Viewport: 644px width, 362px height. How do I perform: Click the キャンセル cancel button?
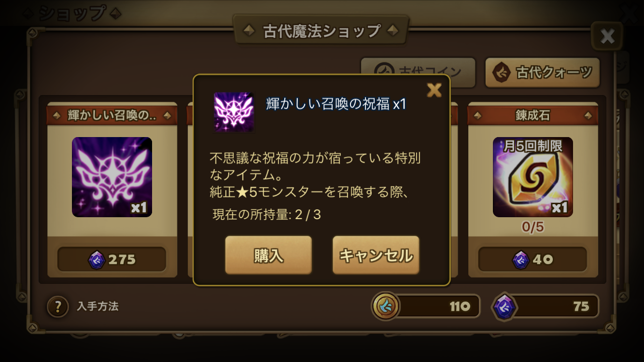[x=376, y=255]
